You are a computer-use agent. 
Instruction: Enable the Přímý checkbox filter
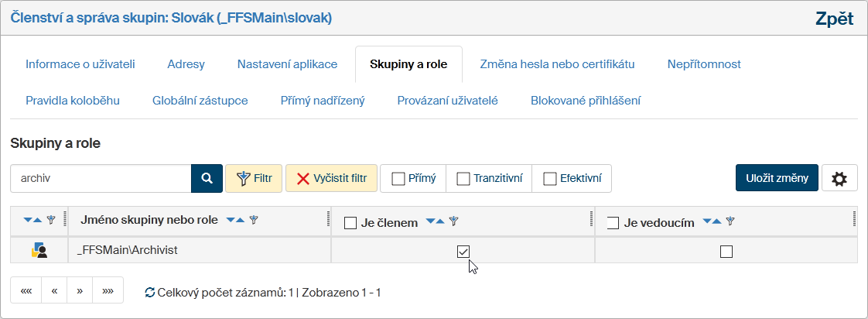tap(398, 179)
